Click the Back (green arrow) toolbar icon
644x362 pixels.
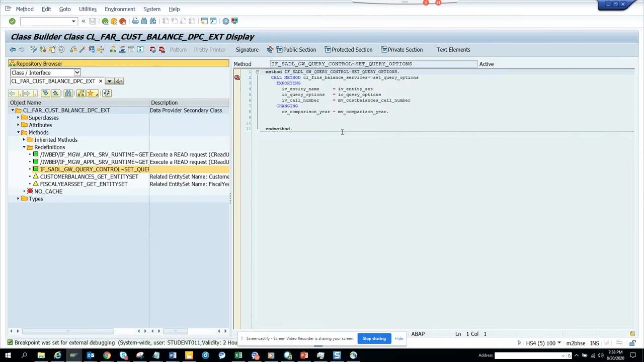click(105, 21)
